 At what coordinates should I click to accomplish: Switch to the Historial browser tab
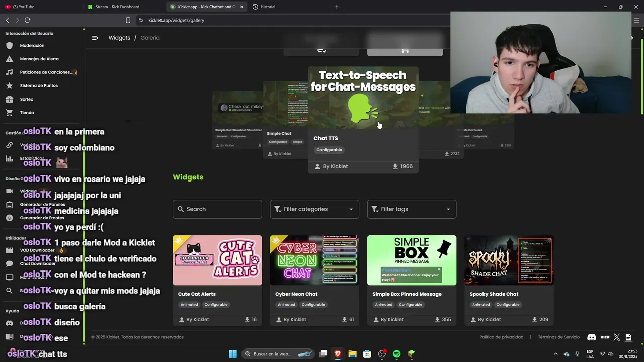coord(289,7)
